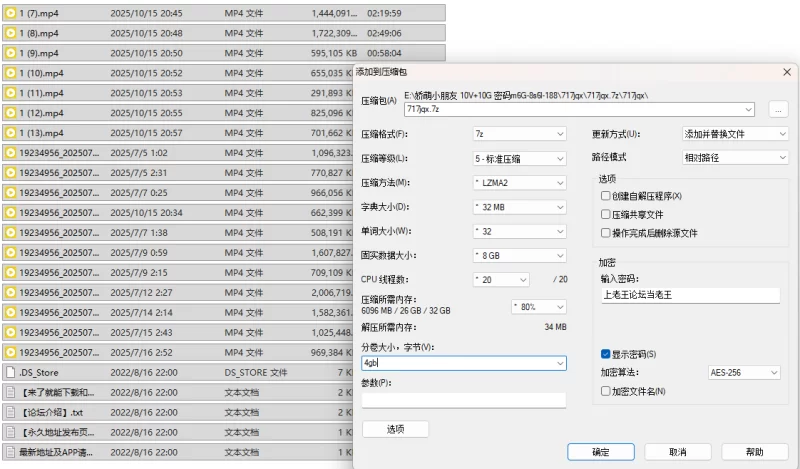Click the video icon of 1 (10).mp4
800x469 pixels.
11,73
